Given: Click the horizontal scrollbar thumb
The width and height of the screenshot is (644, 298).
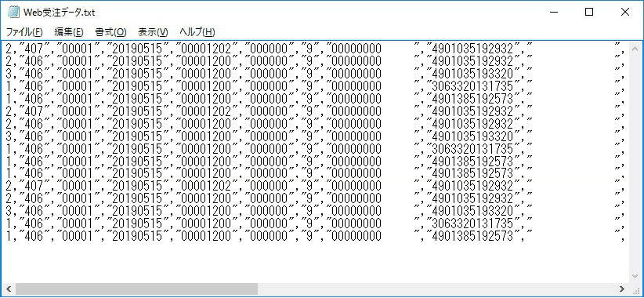Looking at the screenshot, I should pyautogui.click(x=137, y=289).
